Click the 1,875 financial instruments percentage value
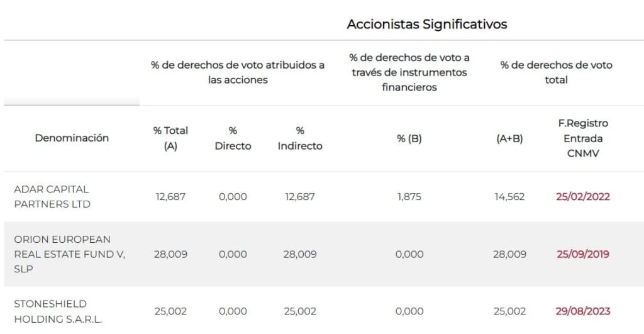This screenshot has height=334, width=644. pos(409,196)
